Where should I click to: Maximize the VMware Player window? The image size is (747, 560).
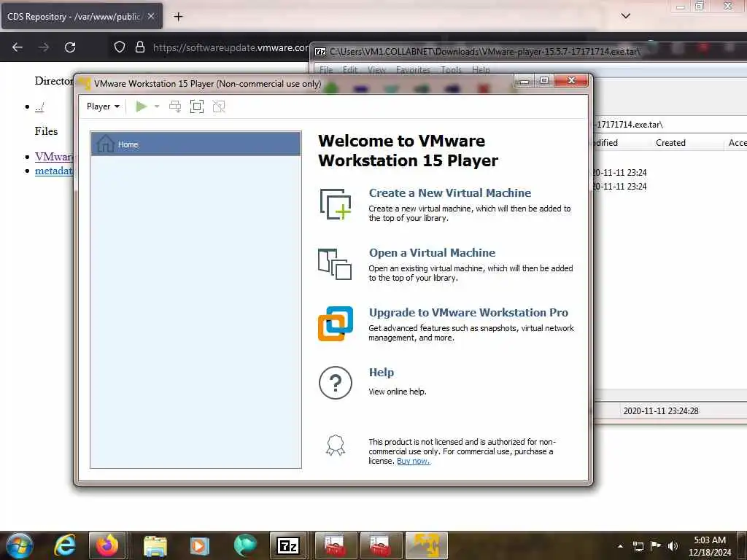pos(544,80)
